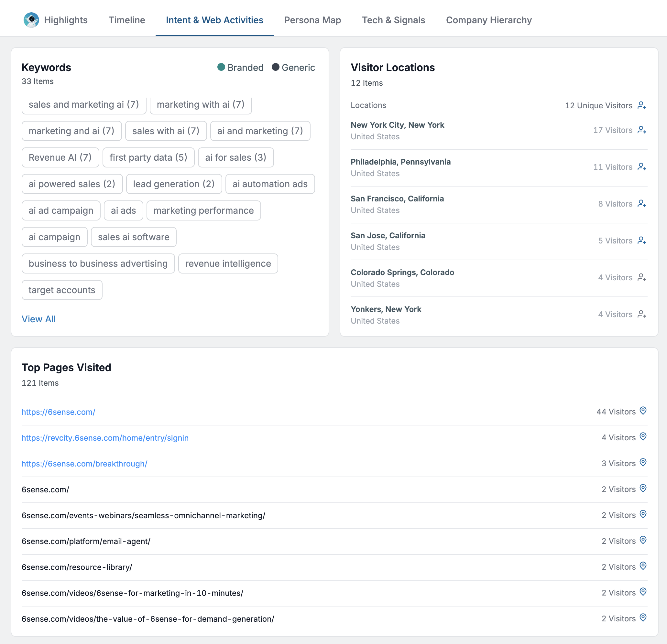667x644 pixels.
Task: Click location pin for demand-generation video row
Action: (643, 618)
